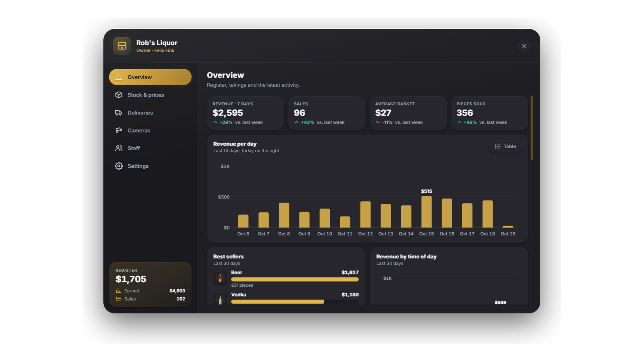Switch revenue chart to Table view
Image resolution: width=644 pixels, height=362 pixels.
pyautogui.click(x=505, y=146)
